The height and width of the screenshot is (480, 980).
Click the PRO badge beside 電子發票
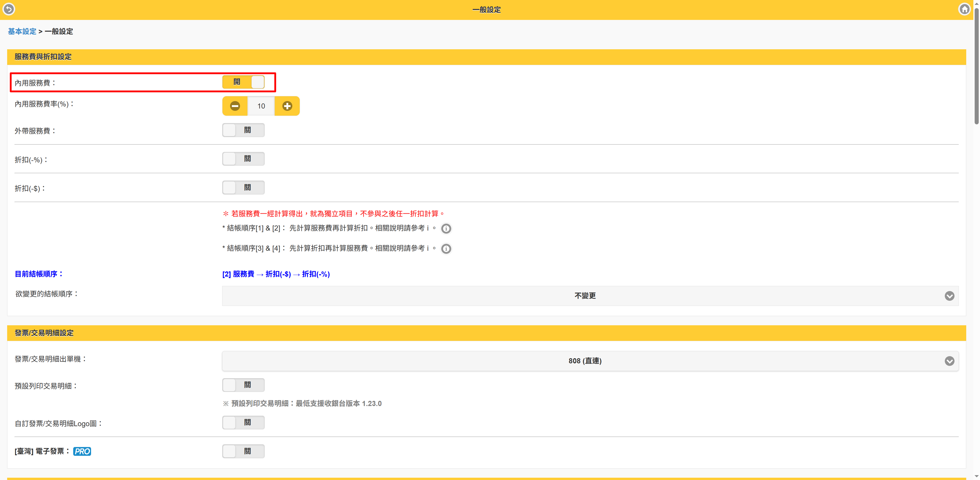[82, 451]
